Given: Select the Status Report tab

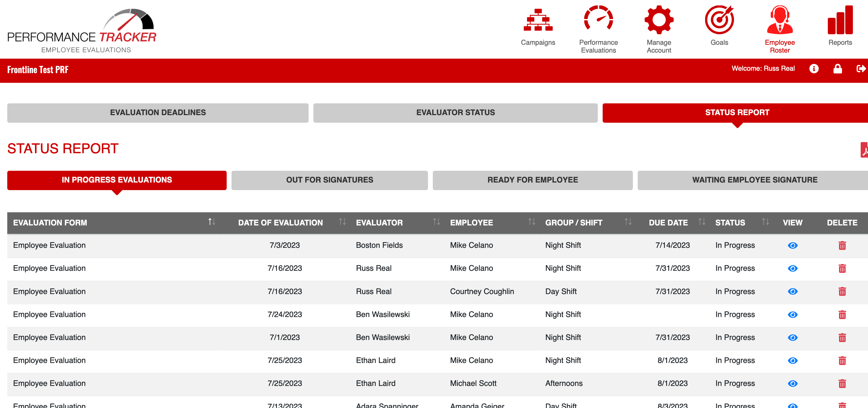Looking at the screenshot, I should (735, 113).
